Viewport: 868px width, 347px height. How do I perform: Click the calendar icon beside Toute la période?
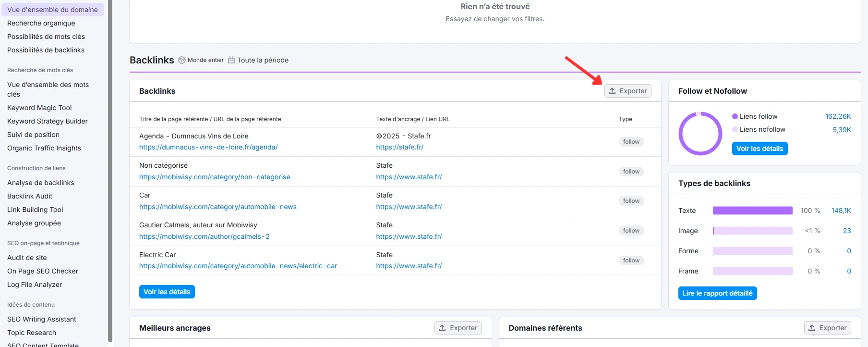[231, 60]
